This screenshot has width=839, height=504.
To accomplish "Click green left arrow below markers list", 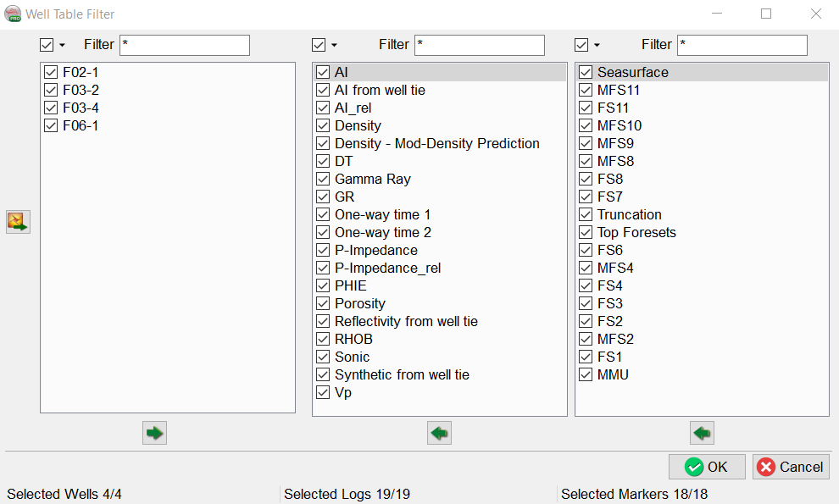I will (702, 433).
